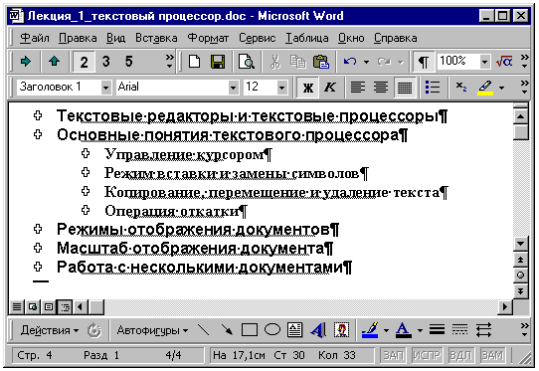Show outline level 5 headings

129,62
